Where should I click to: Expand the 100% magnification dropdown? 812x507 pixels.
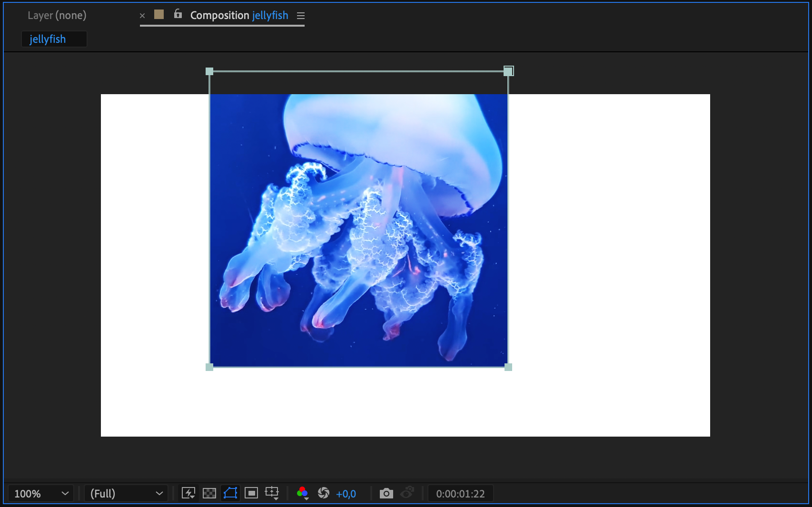click(41, 494)
